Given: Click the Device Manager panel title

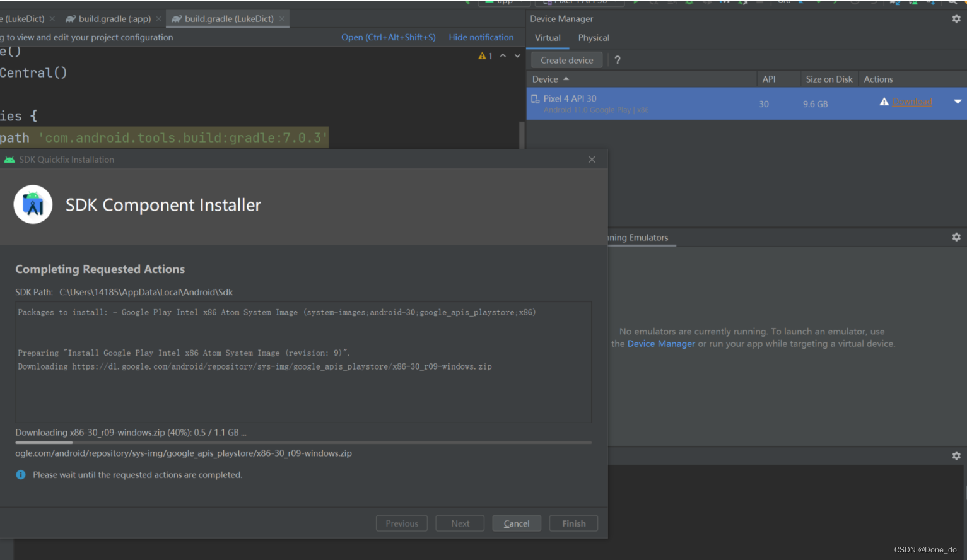Looking at the screenshot, I should (x=561, y=19).
